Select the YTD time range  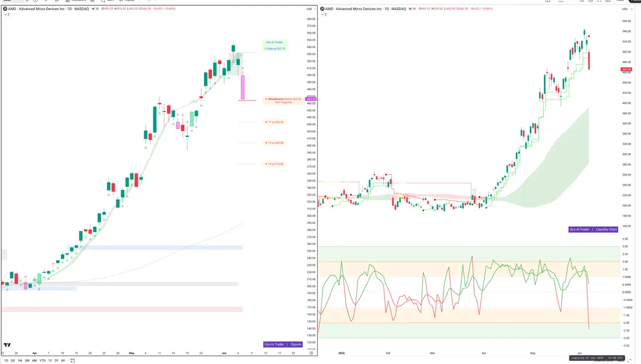pos(42,360)
